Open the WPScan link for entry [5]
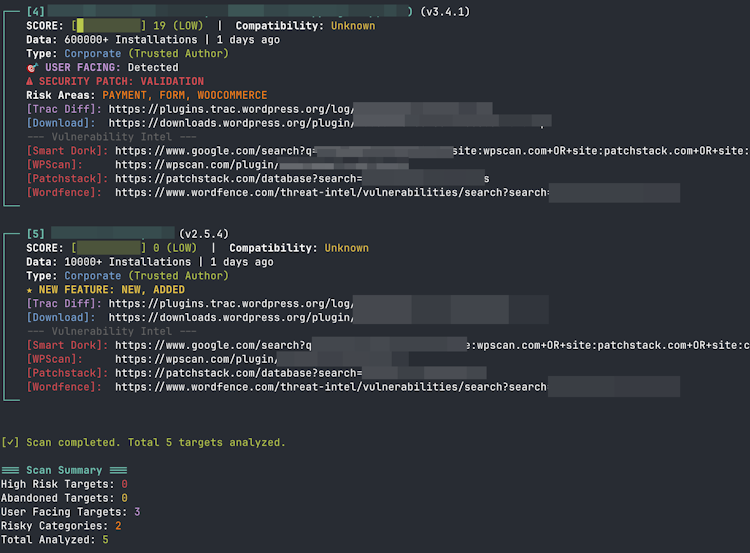The height and width of the screenshot is (553, 750). pos(262,359)
